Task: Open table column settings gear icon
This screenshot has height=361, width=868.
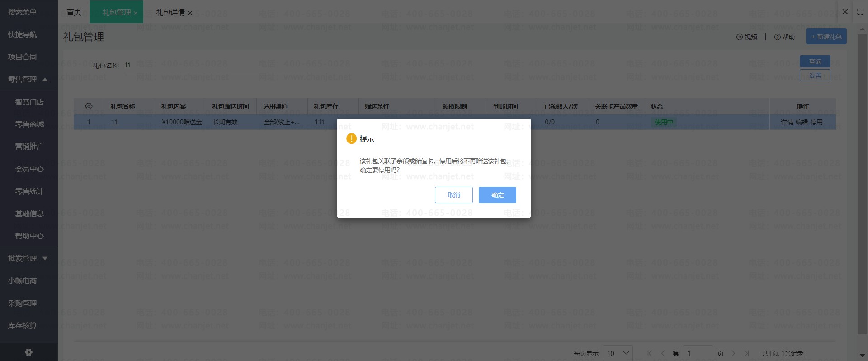Action: [x=89, y=106]
